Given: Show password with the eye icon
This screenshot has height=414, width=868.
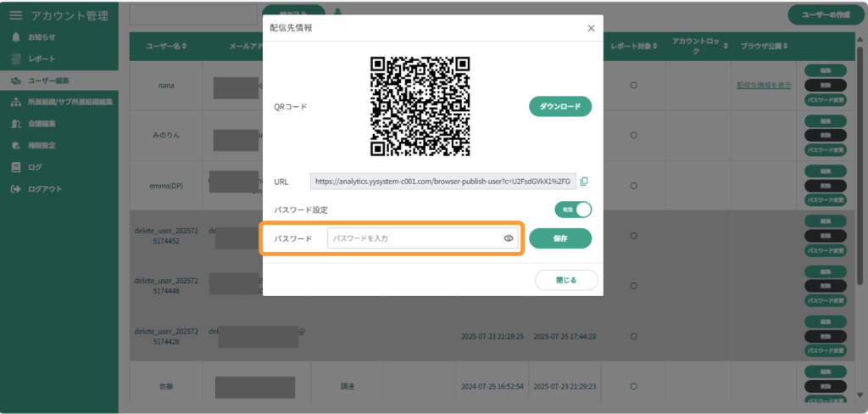Looking at the screenshot, I should point(509,238).
